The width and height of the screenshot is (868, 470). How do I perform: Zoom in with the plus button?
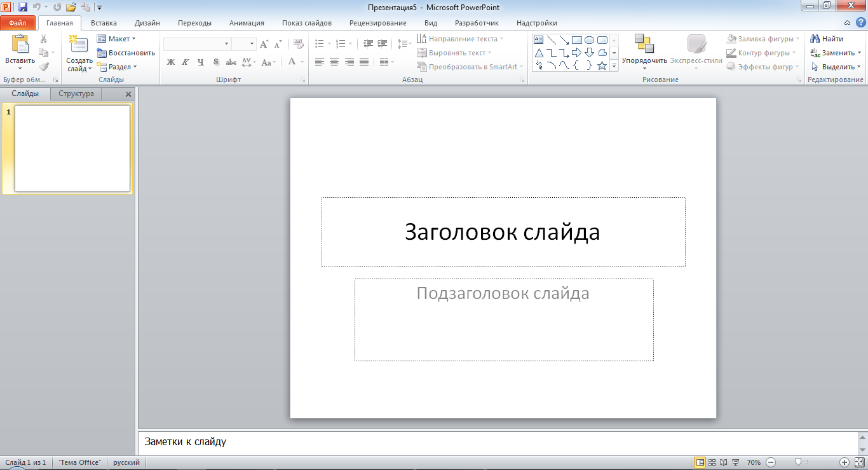844,462
